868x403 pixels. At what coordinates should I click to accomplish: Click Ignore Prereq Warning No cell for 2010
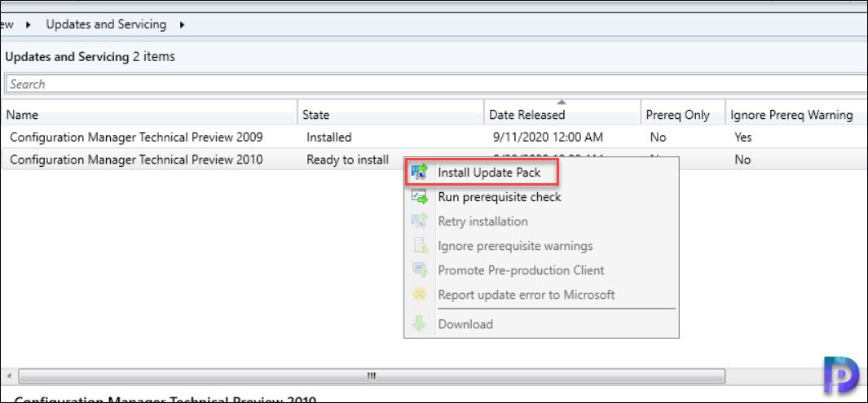click(742, 160)
